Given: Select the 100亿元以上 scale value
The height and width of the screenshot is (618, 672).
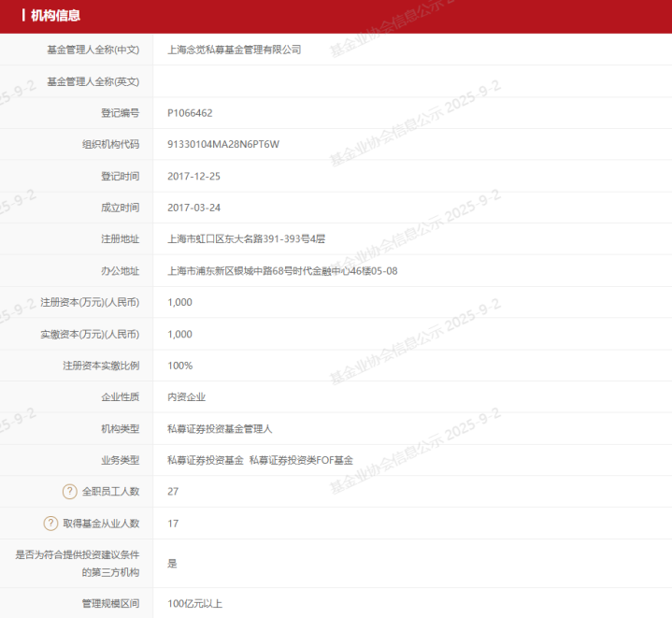Looking at the screenshot, I should (x=194, y=603).
